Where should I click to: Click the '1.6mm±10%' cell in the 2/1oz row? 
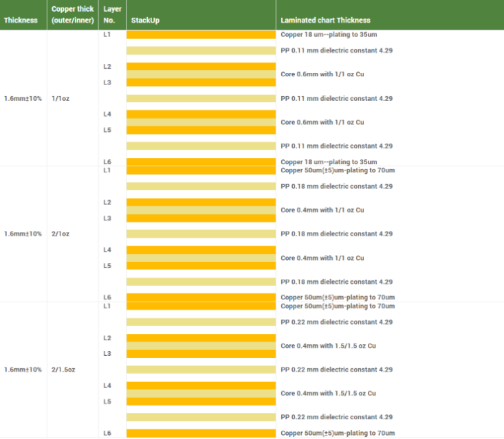click(x=23, y=234)
